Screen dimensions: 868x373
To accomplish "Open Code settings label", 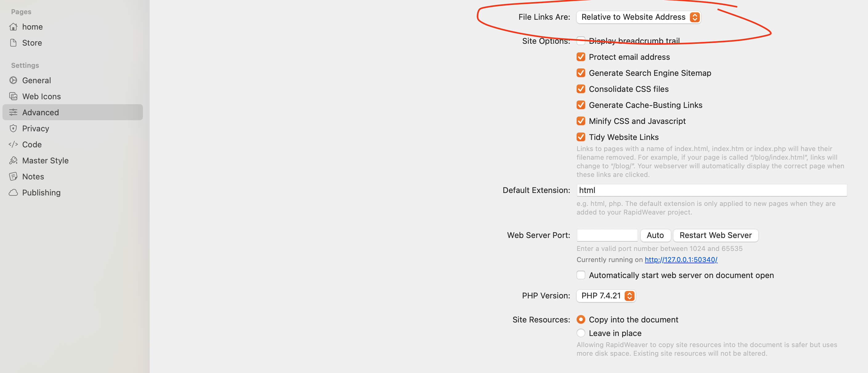I will (x=32, y=144).
